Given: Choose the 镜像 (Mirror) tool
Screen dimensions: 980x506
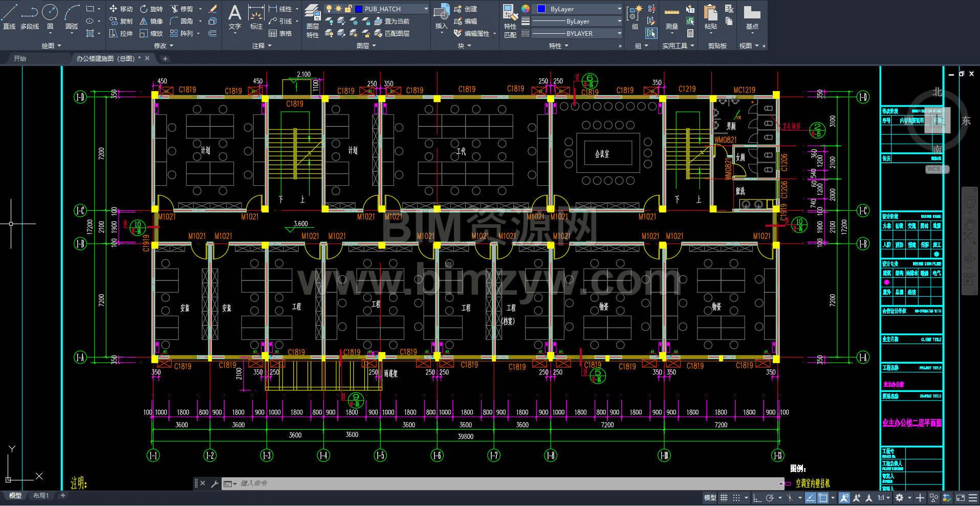Looking at the screenshot, I should [x=151, y=21].
